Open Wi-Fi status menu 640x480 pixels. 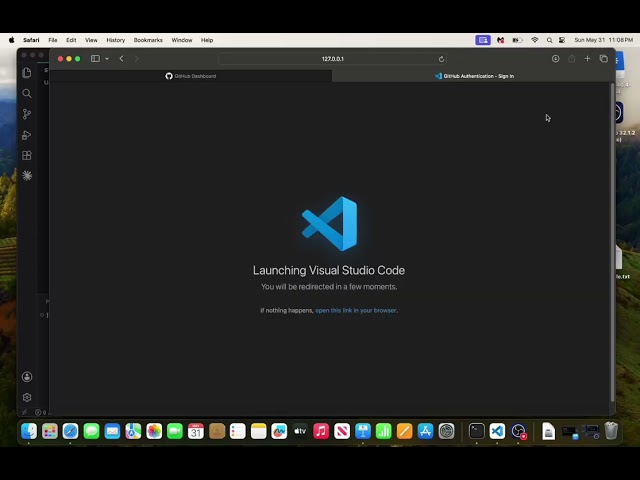(535, 40)
